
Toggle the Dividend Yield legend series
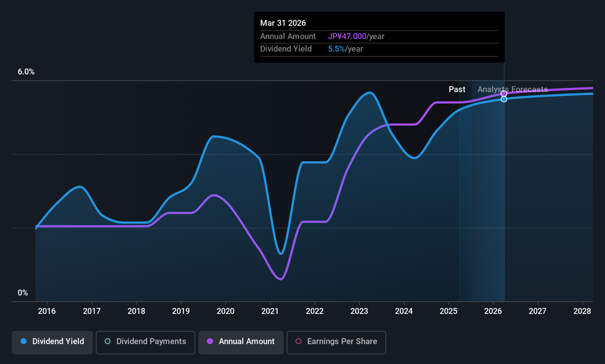click(52, 342)
